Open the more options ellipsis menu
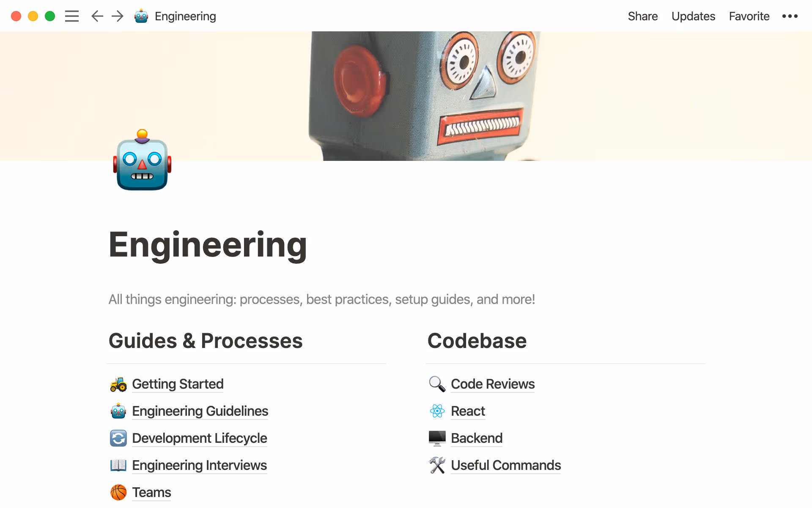This screenshot has height=508, width=812. tap(790, 16)
